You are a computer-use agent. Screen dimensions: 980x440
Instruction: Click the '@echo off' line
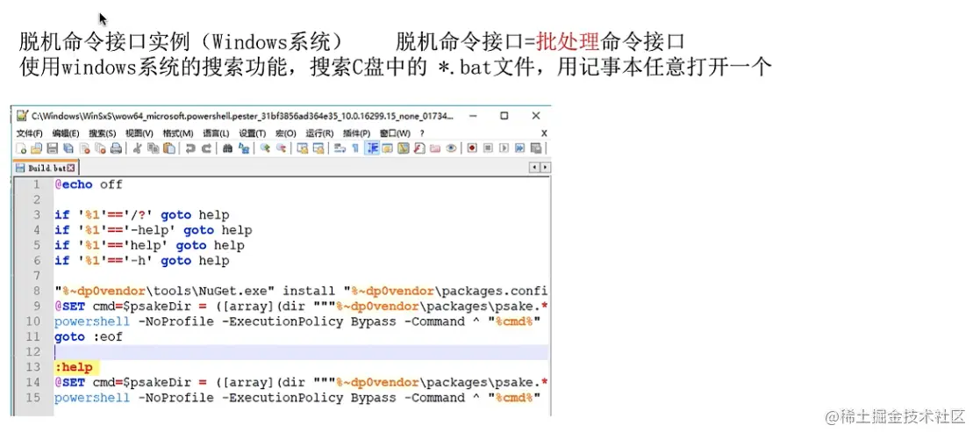pyautogui.click(x=88, y=184)
